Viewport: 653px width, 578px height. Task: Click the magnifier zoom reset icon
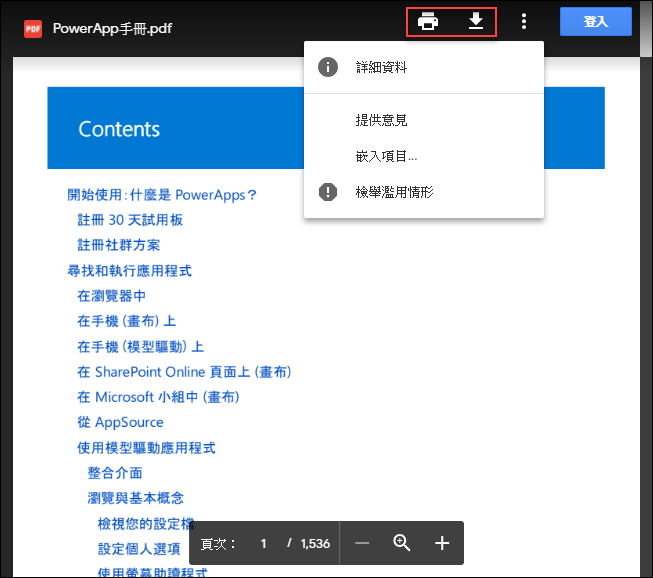401,543
